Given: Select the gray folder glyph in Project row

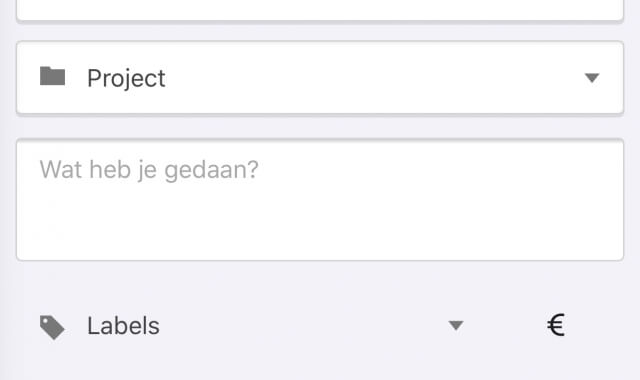Looking at the screenshot, I should tap(52, 76).
